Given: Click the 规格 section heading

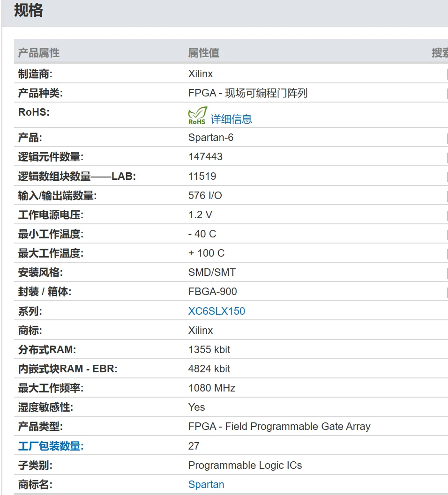Looking at the screenshot, I should (29, 10).
